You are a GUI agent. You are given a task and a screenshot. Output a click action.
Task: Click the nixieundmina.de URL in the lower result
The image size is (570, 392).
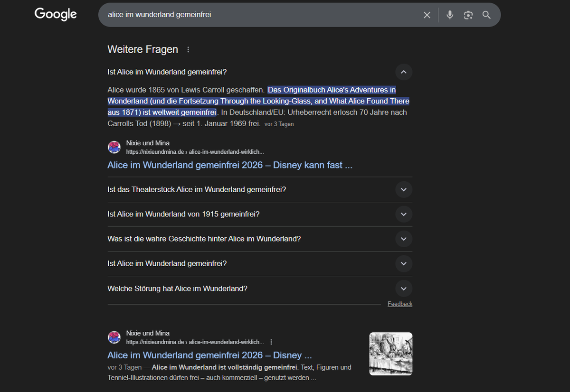tap(195, 342)
